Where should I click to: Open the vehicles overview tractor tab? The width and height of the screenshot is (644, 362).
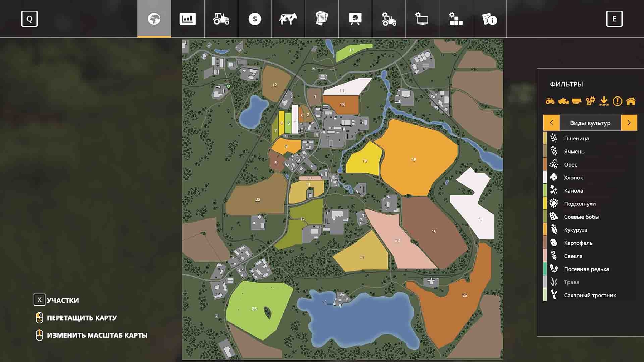point(221,19)
